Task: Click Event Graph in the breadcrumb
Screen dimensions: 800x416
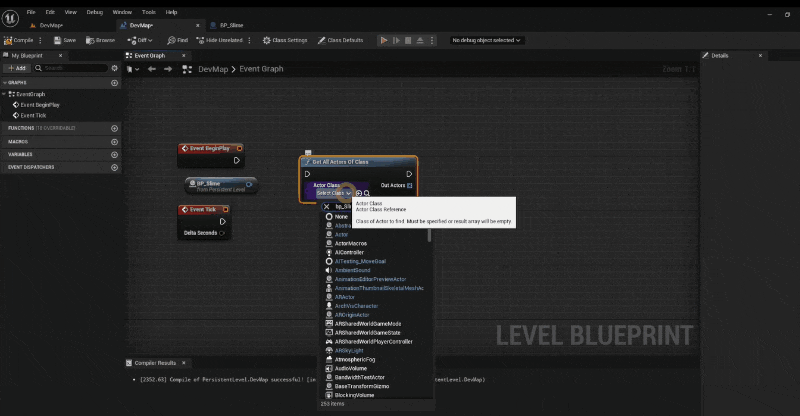Action: [261, 69]
